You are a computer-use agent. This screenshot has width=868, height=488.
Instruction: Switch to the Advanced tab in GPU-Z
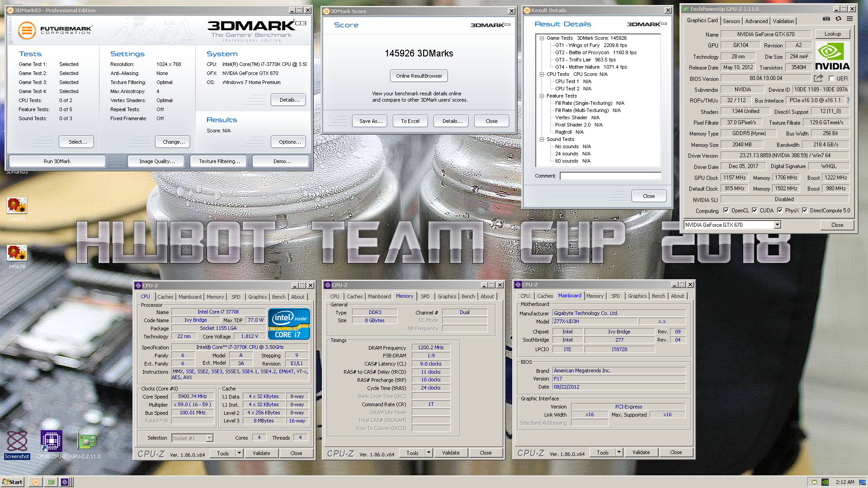[x=756, y=21]
